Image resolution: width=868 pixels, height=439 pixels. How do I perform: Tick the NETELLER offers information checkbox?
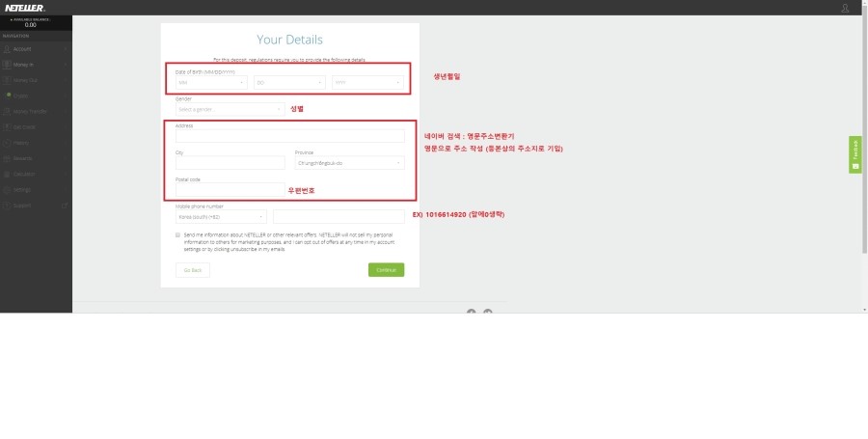point(178,234)
